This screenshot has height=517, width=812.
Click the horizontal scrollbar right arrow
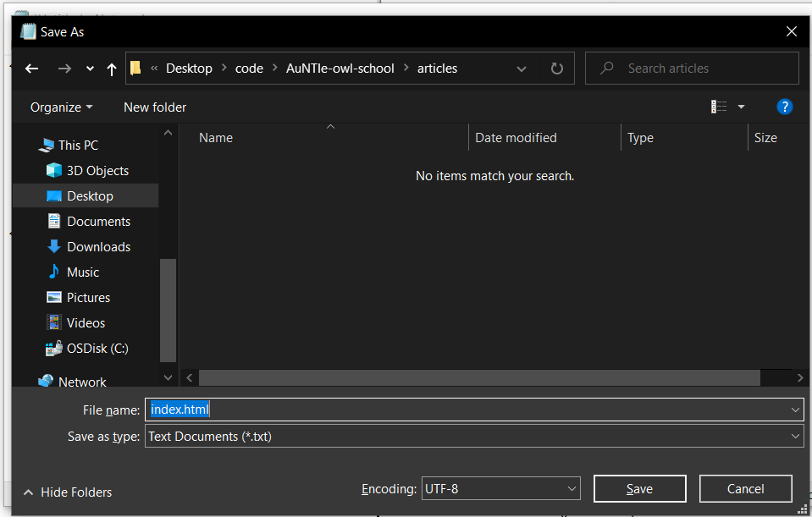[x=800, y=377]
